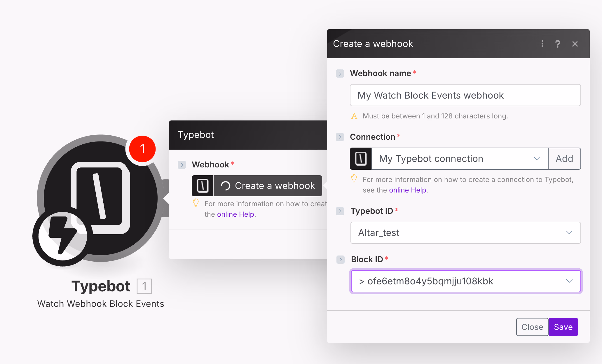This screenshot has width=602, height=364.
Task: Expand the Webhook name section chevron
Action: [x=339, y=73]
